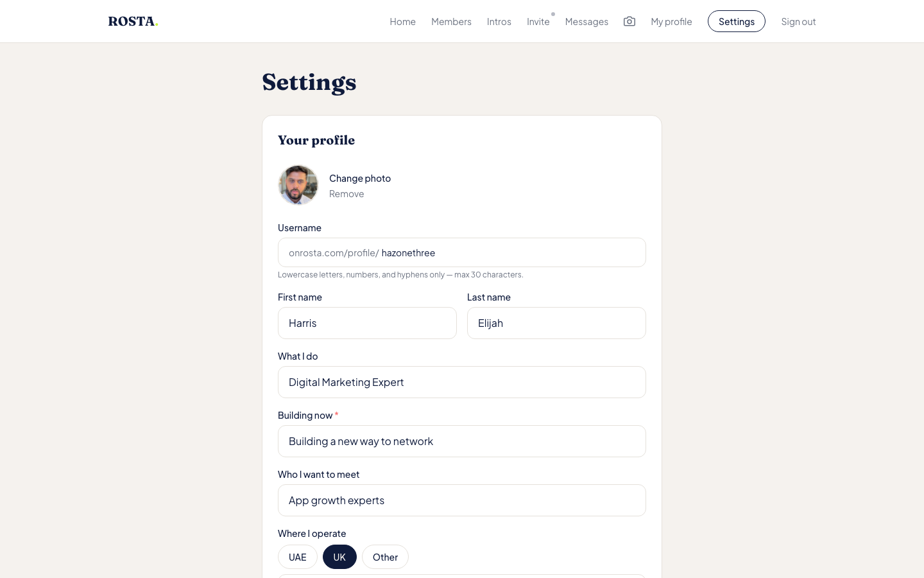Screen dimensions: 924x578
Task: Edit the Building now field
Action: 462,441
